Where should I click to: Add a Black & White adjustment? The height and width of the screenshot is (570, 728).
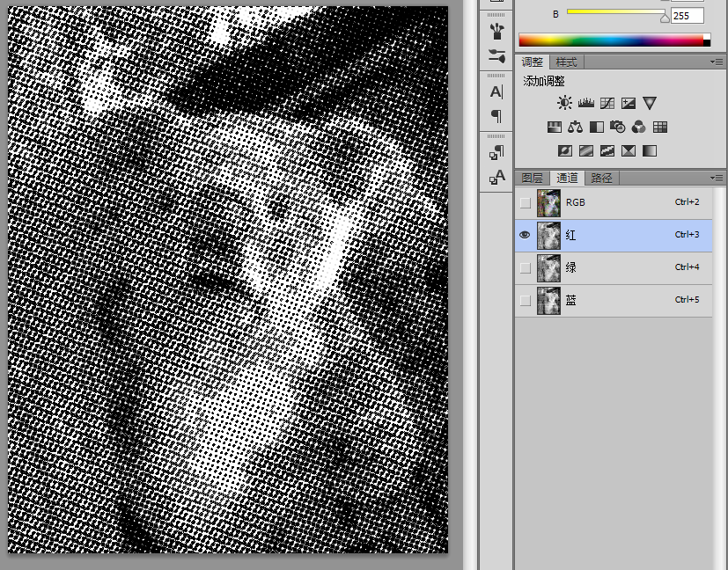tap(597, 127)
